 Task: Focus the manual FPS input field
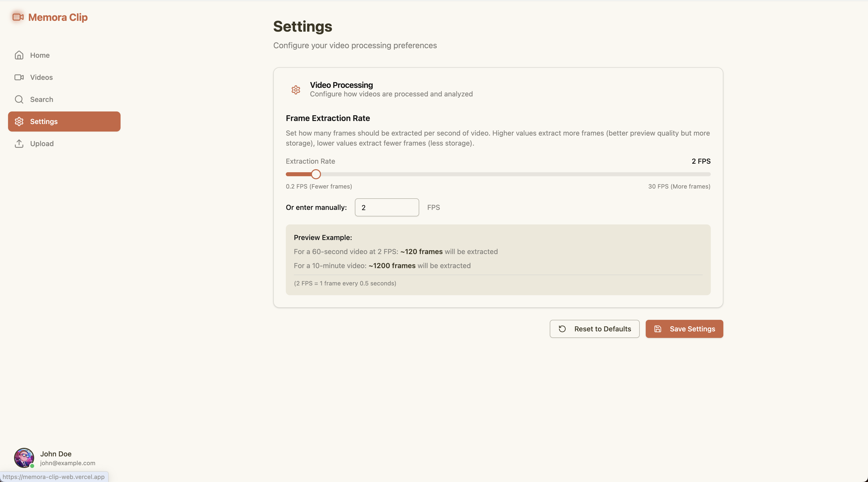tap(387, 207)
